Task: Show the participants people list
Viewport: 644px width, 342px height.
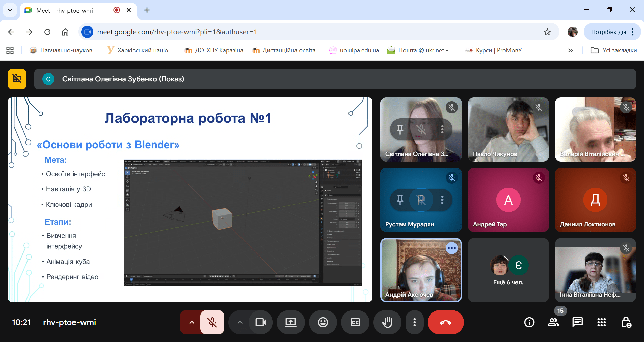Action: point(553,322)
